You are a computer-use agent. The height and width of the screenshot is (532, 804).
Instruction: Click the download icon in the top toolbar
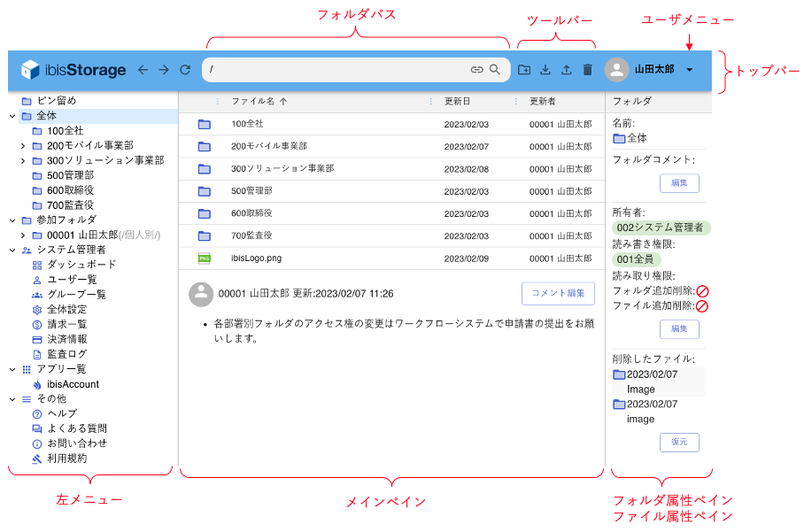pos(545,70)
